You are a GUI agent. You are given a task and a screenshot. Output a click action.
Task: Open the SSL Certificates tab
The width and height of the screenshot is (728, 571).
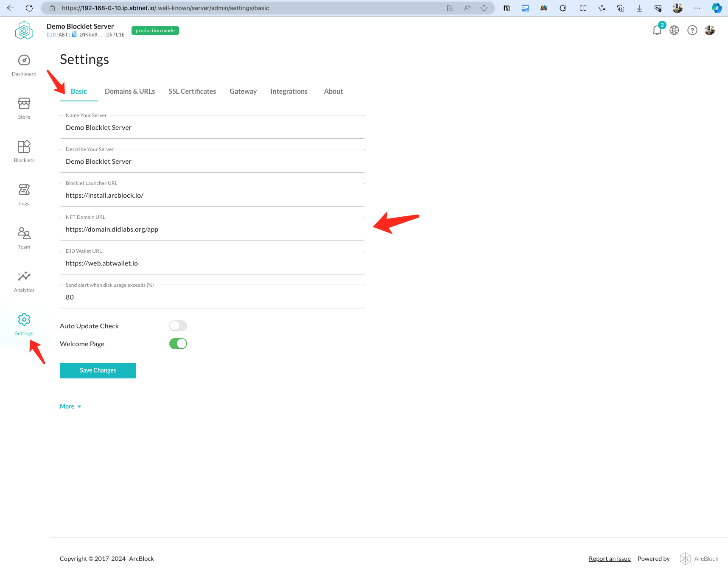[x=192, y=91]
